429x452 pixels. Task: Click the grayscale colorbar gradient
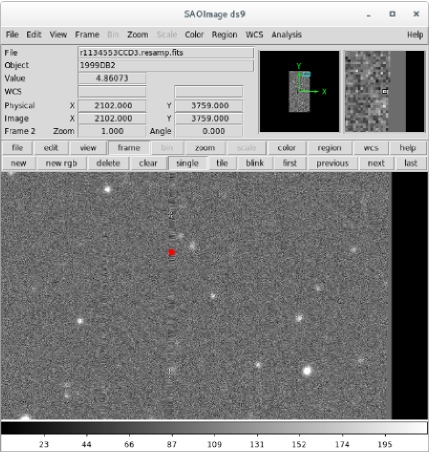coord(214,428)
